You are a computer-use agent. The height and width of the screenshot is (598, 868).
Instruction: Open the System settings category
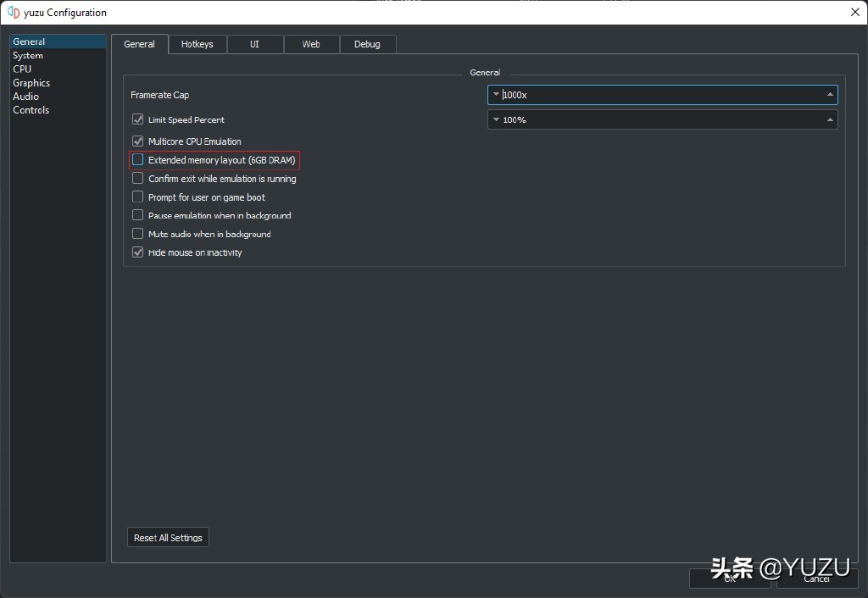tap(58, 55)
